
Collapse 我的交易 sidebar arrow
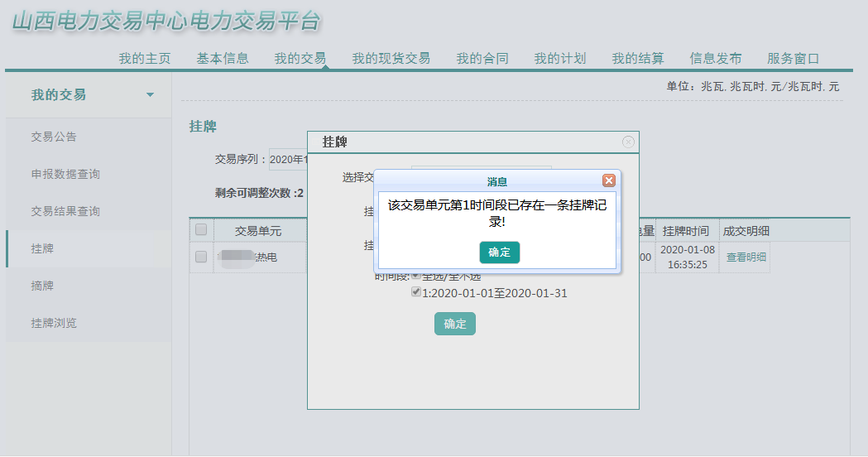coord(150,95)
